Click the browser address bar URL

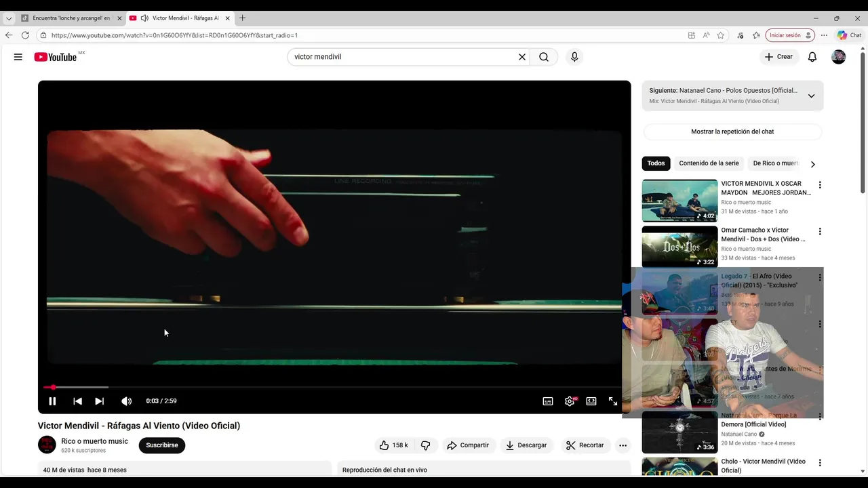(174, 35)
